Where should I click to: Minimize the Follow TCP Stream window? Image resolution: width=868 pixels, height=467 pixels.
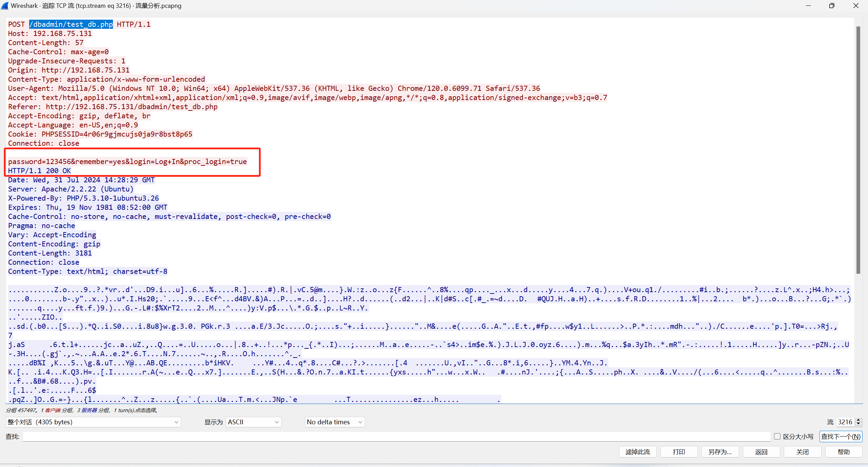pos(808,6)
